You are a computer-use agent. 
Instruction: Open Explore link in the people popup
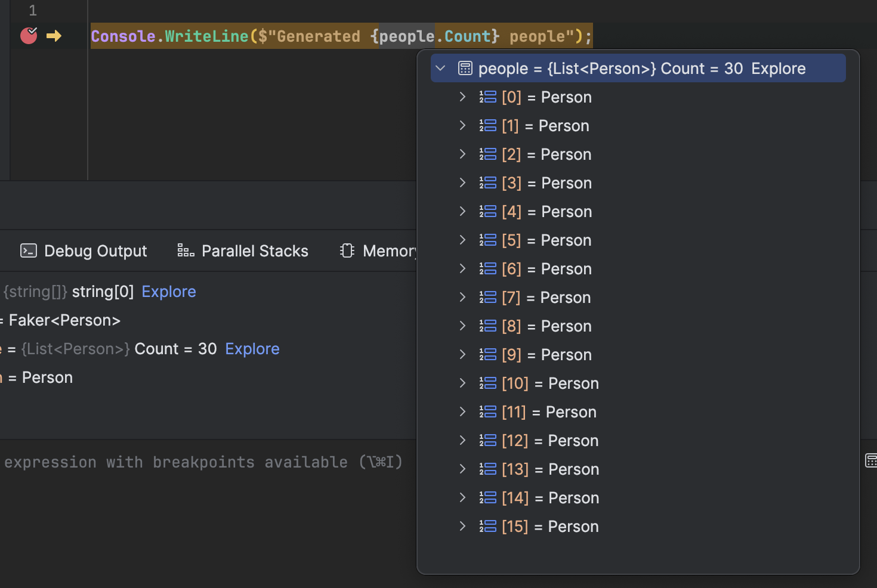click(x=779, y=69)
